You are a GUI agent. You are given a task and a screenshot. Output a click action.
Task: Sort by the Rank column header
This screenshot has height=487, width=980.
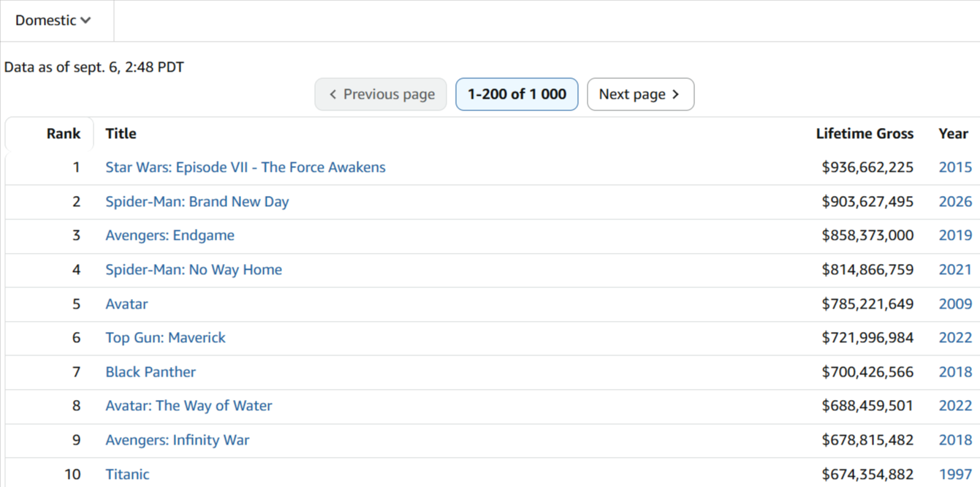(x=64, y=134)
